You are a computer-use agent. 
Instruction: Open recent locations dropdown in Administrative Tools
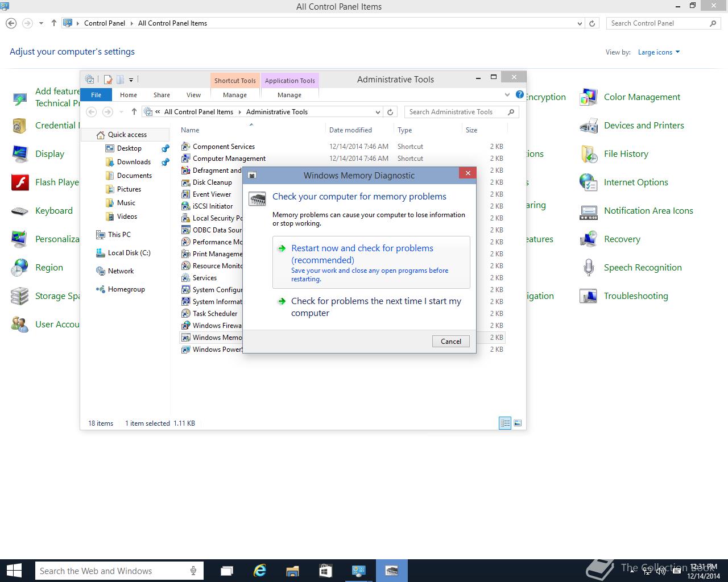121,112
